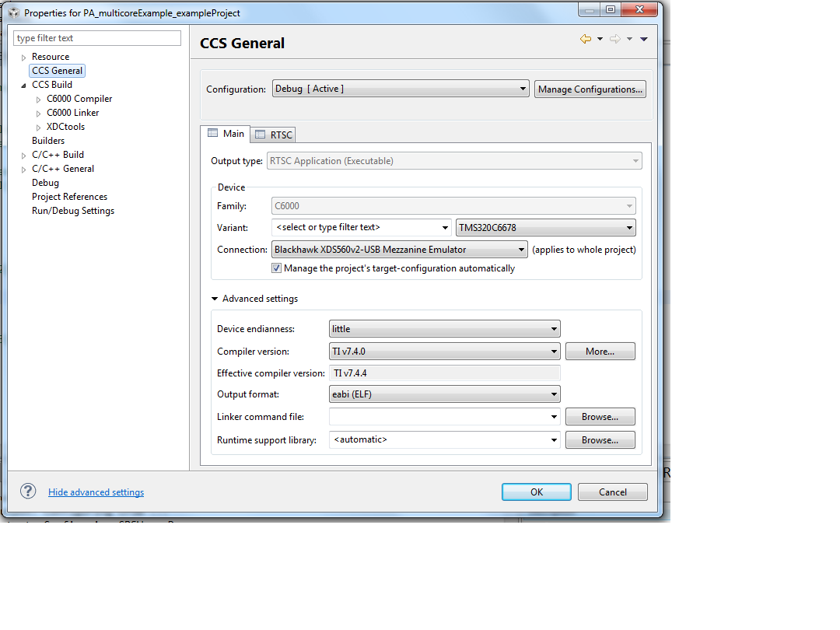
Task: Select Builders in the tree
Action: pyautogui.click(x=48, y=141)
